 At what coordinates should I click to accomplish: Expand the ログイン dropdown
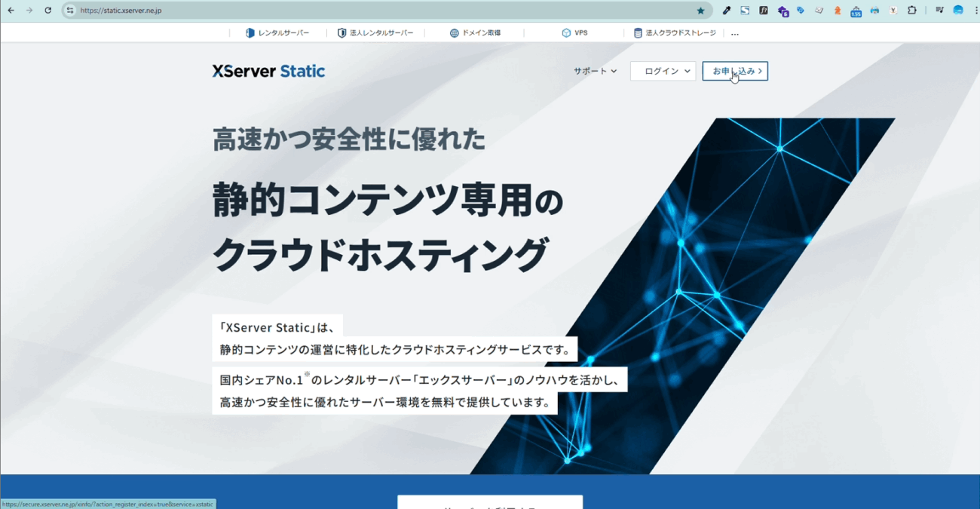663,71
